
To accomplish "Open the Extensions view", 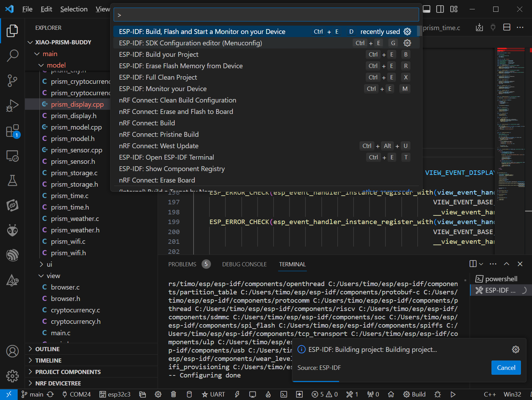I will coord(12,131).
